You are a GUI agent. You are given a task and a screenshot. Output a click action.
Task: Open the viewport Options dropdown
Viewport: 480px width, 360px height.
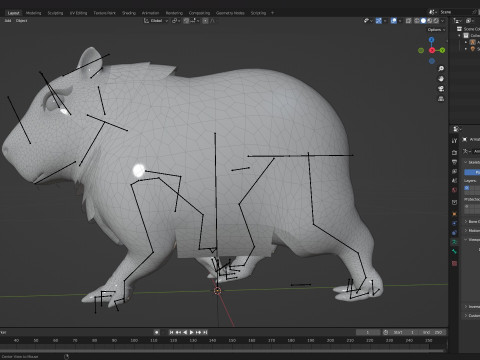point(436,30)
